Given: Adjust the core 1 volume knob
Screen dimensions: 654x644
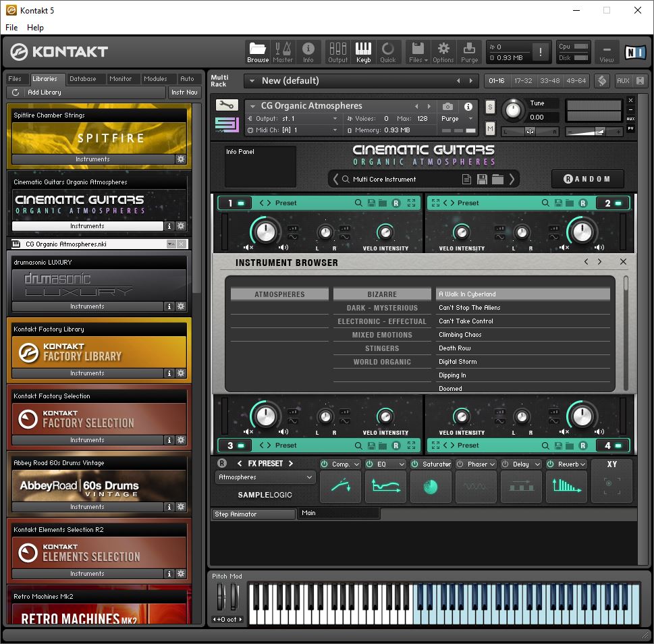Looking at the screenshot, I should [265, 232].
